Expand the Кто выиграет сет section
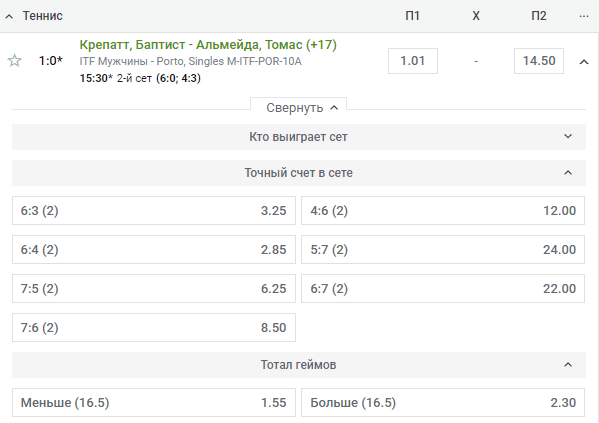This screenshot has width=599, height=423. [299, 137]
